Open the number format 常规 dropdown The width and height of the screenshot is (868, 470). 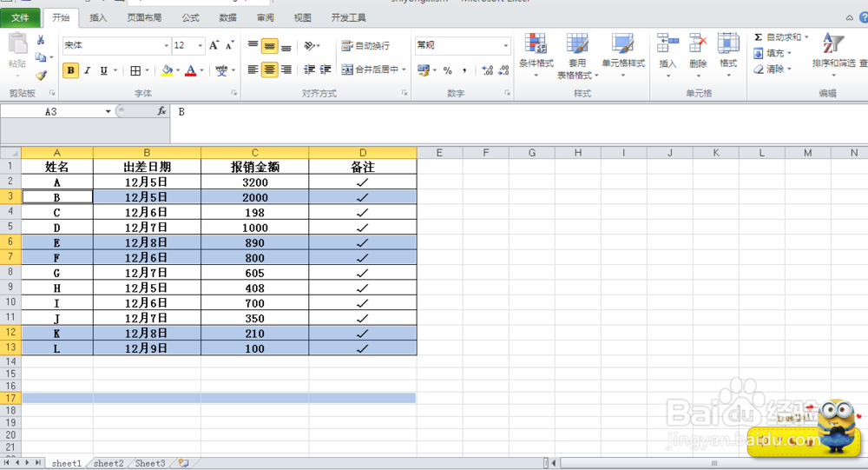pos(505,45)
